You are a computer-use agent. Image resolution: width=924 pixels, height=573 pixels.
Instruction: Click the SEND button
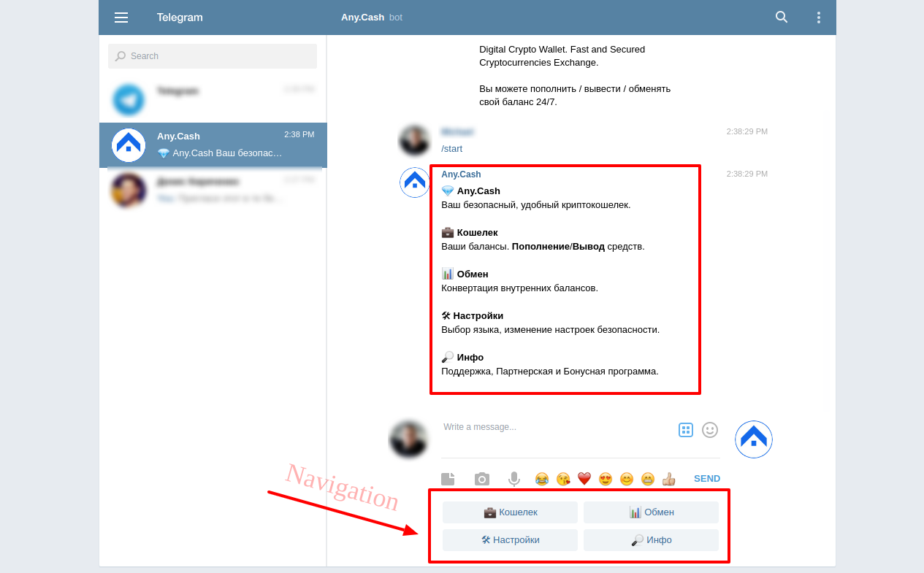point(707,479)
